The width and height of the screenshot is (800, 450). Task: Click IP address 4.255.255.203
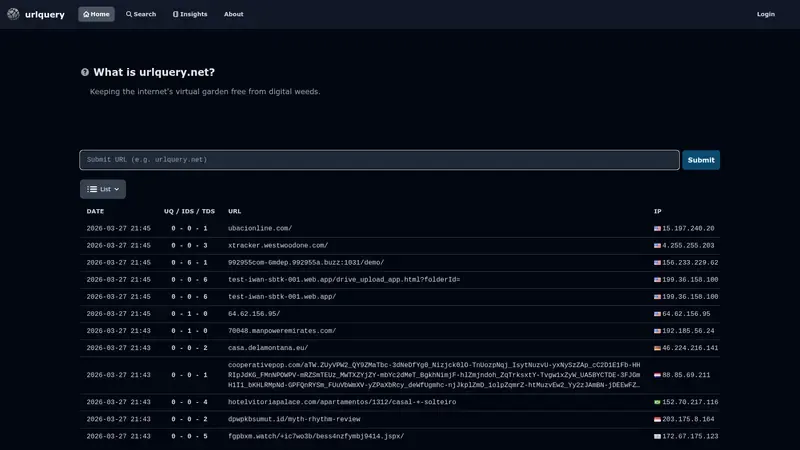688,245
